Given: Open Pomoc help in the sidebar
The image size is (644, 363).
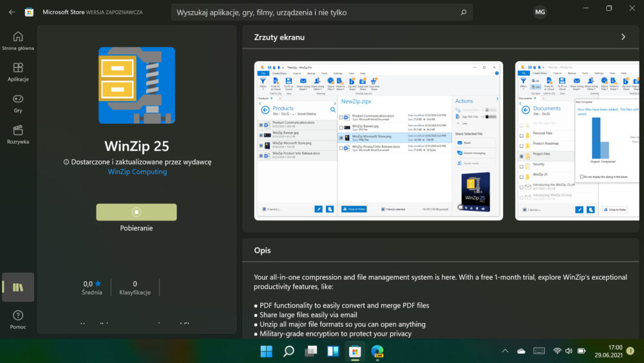Looking at the screenshot, I should [18, 320].
